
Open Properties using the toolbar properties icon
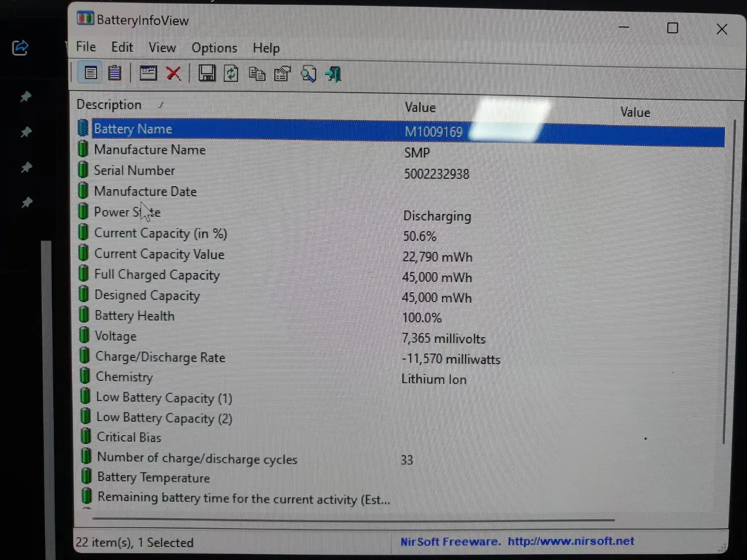[x=282, y=74]
